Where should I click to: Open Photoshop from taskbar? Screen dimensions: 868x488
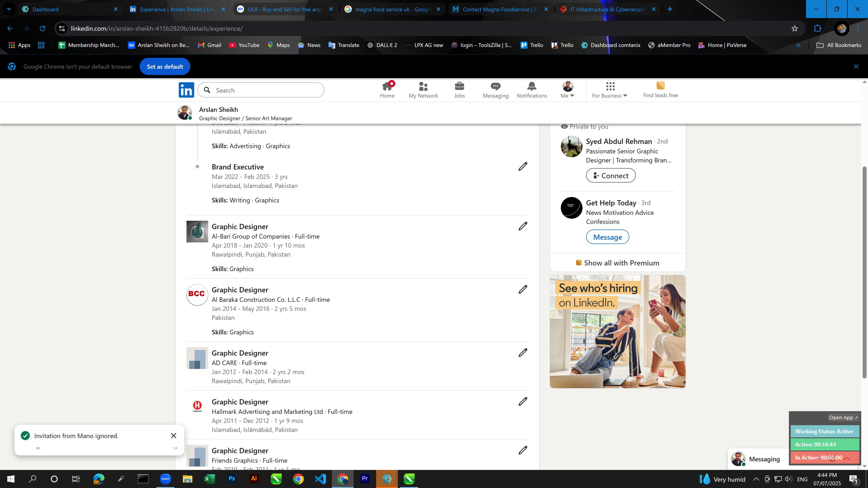click(231, 479)
